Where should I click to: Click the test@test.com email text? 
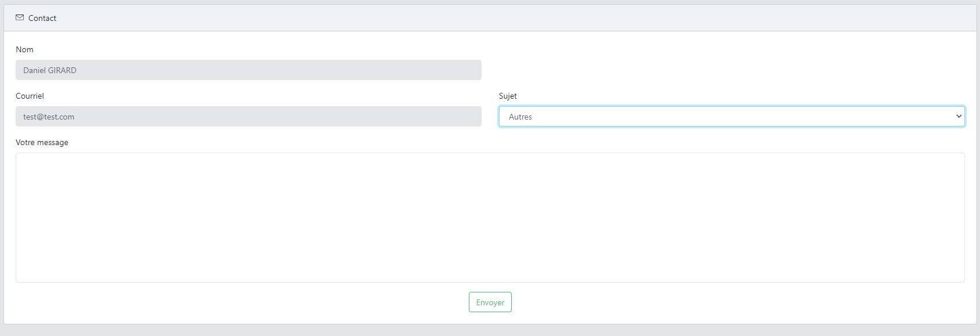(49, 117)
